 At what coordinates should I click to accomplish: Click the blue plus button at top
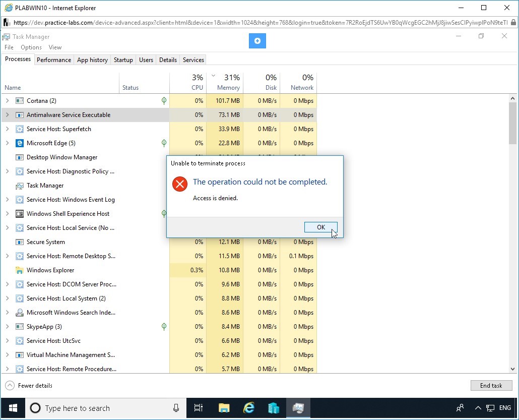click(x=257, y=41)
